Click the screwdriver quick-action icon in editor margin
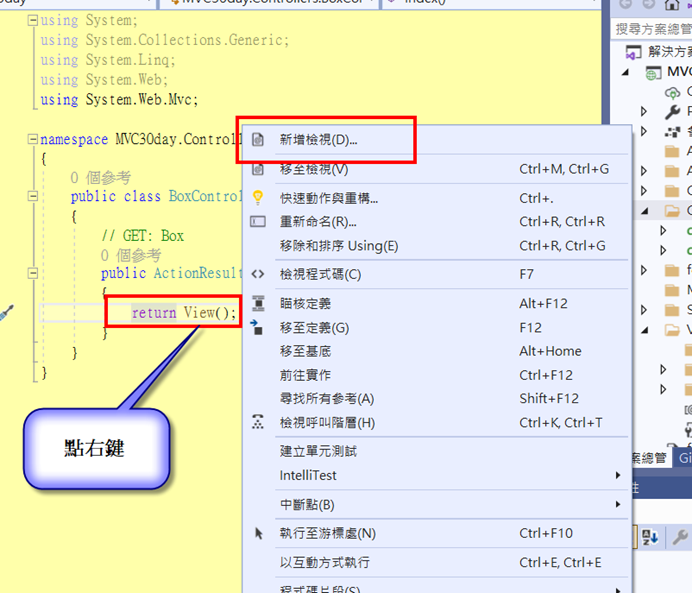 coord(6,313)
